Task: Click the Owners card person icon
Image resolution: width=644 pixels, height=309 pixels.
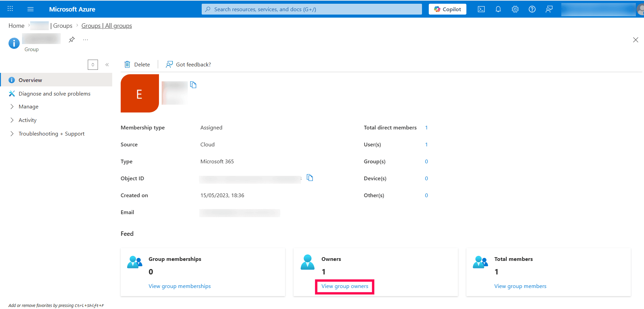Action: (x=307, y=262)
